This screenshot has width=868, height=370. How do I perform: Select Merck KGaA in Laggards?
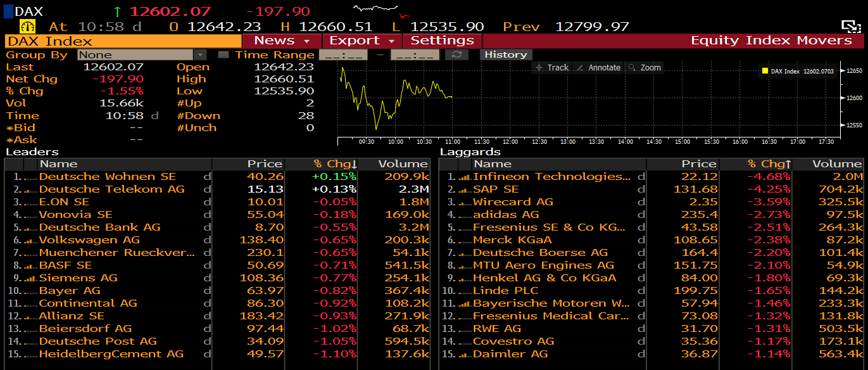[x=651, y=240]
